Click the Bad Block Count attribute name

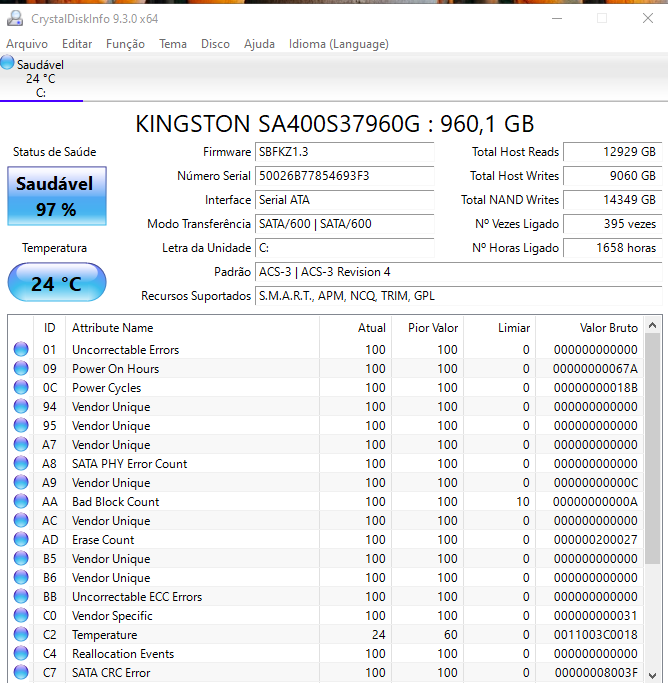(116, 502)
